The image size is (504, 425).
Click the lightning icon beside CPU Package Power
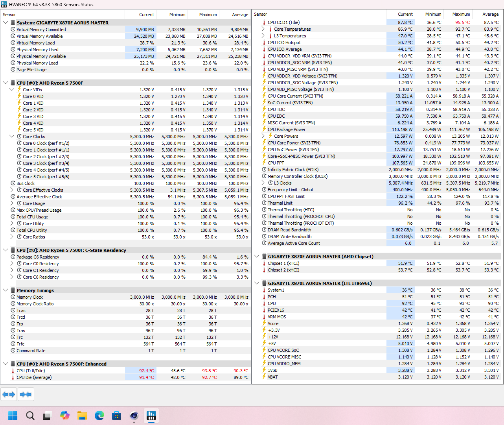click(264, 129)
